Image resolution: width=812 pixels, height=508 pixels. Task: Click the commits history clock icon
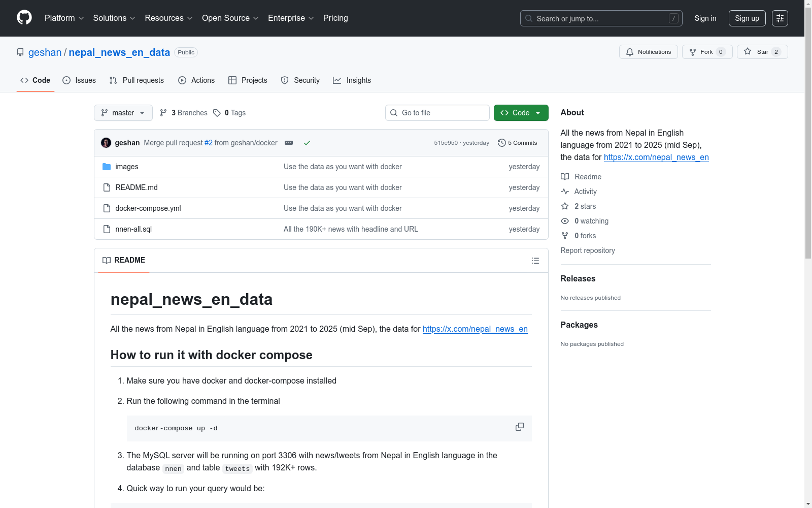(x=502, y=143)
